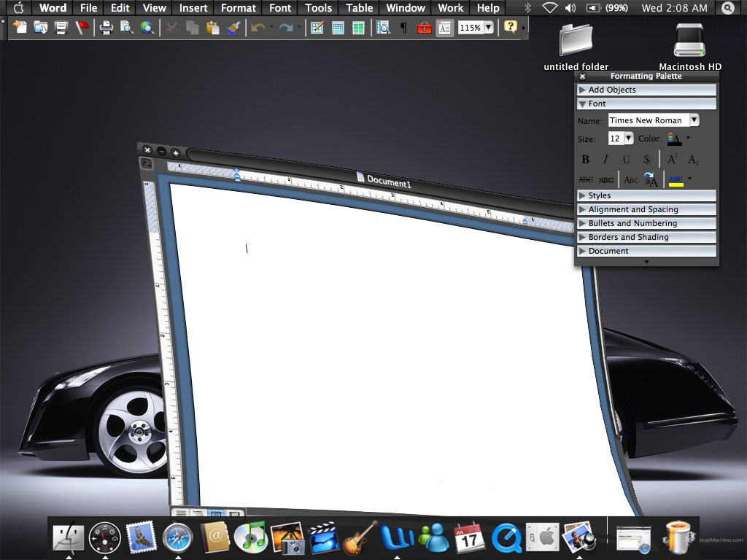Screen dimensions: 747x560
Task: Open the View menu
Action: pyautogui.click(x=155, y=7)
